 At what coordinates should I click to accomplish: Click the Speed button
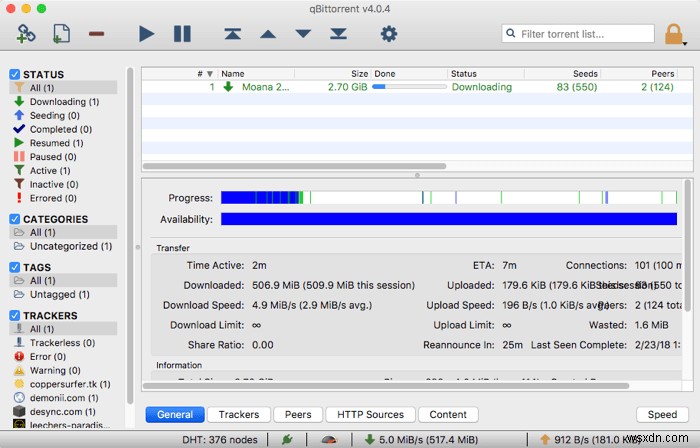pyautogui.click(x=662, y=415)
